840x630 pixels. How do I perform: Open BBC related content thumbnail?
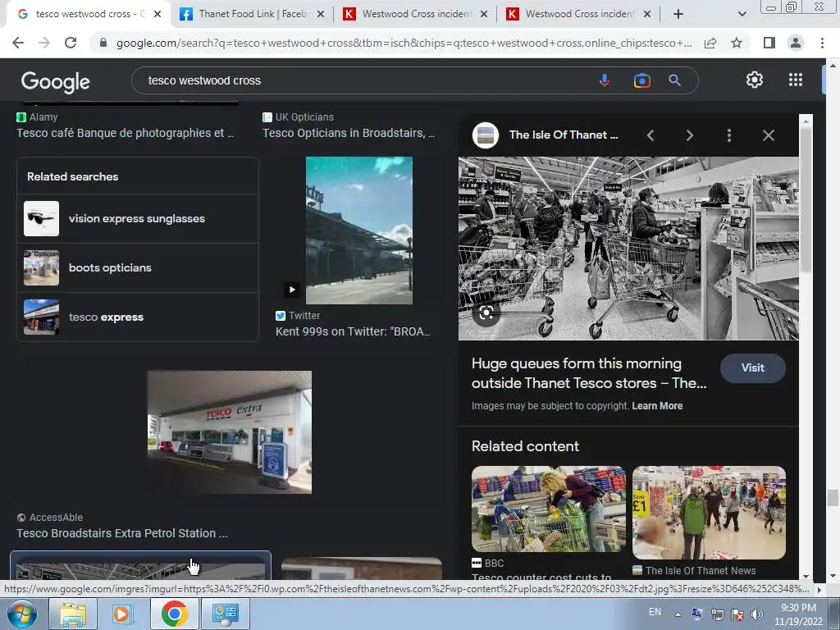point(548,509)
